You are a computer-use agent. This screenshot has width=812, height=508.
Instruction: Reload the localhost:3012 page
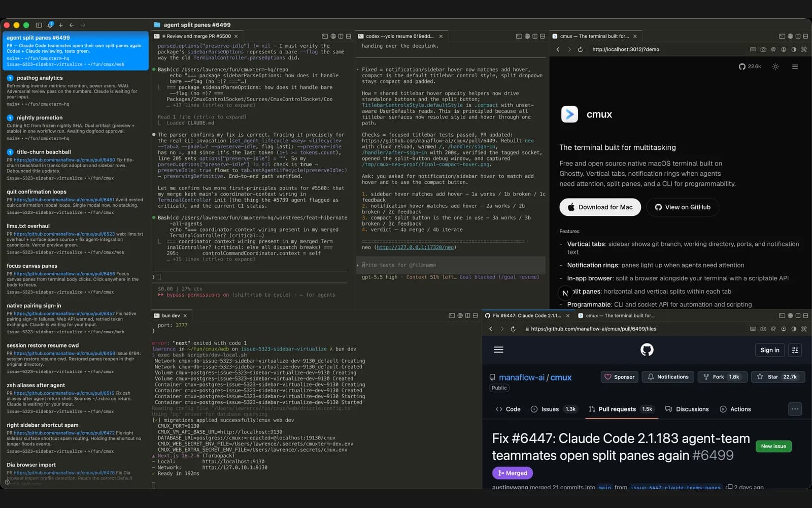(580, 50)
